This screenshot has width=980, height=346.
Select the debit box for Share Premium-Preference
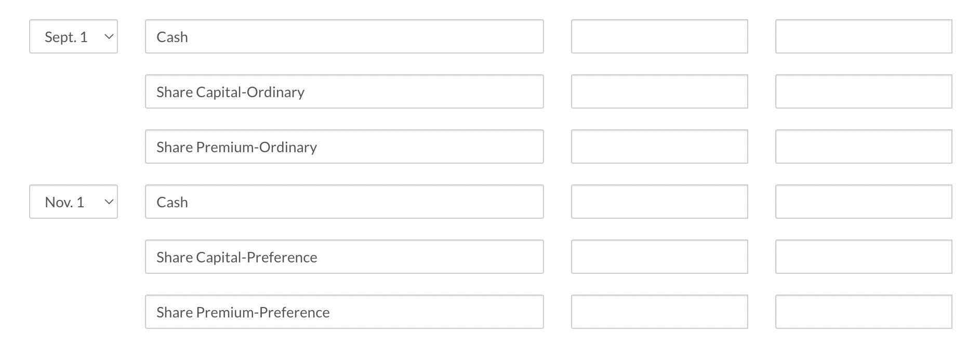click(x=659, y=312)
